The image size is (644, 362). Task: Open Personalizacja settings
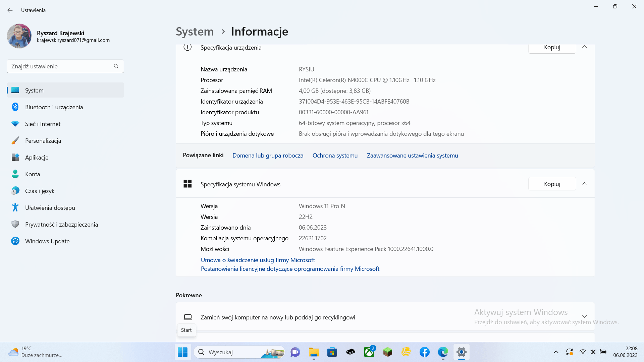click(65, 140)
